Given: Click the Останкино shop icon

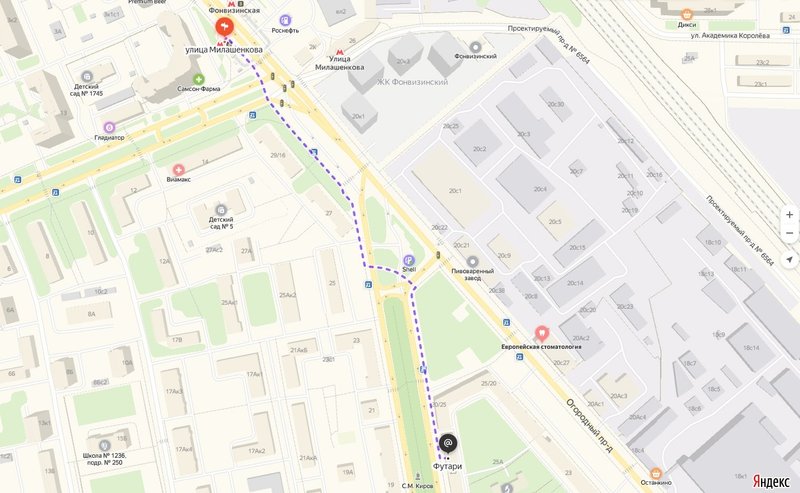Looking at the screenshot, I should 656,474.
